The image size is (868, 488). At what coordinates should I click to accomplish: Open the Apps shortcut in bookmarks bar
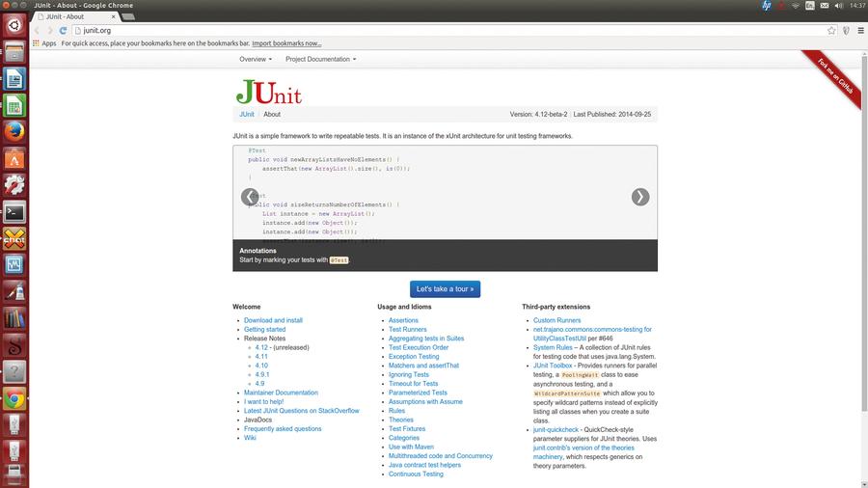click(x=44, y=43)
